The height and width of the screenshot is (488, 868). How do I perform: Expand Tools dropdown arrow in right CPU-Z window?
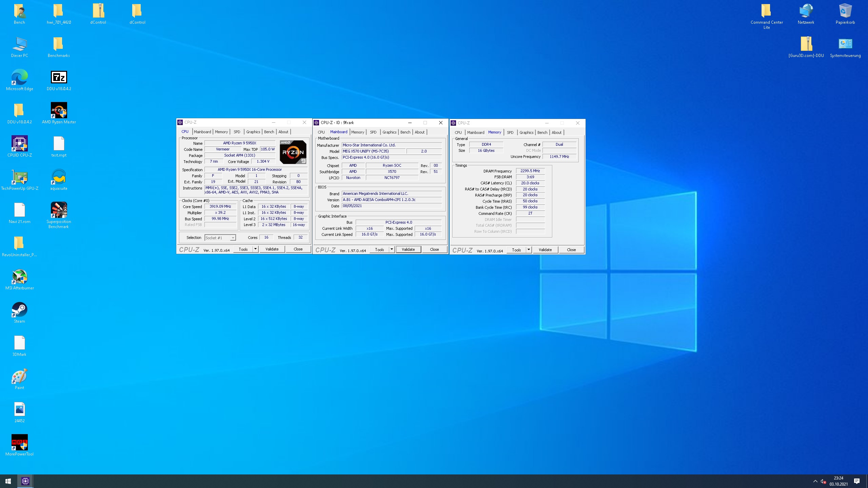(529, 250)
